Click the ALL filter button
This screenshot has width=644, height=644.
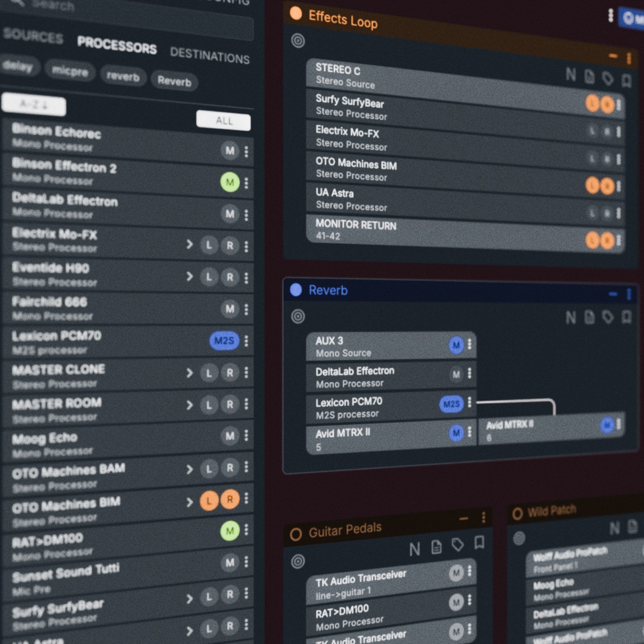[x=224, y=120]
